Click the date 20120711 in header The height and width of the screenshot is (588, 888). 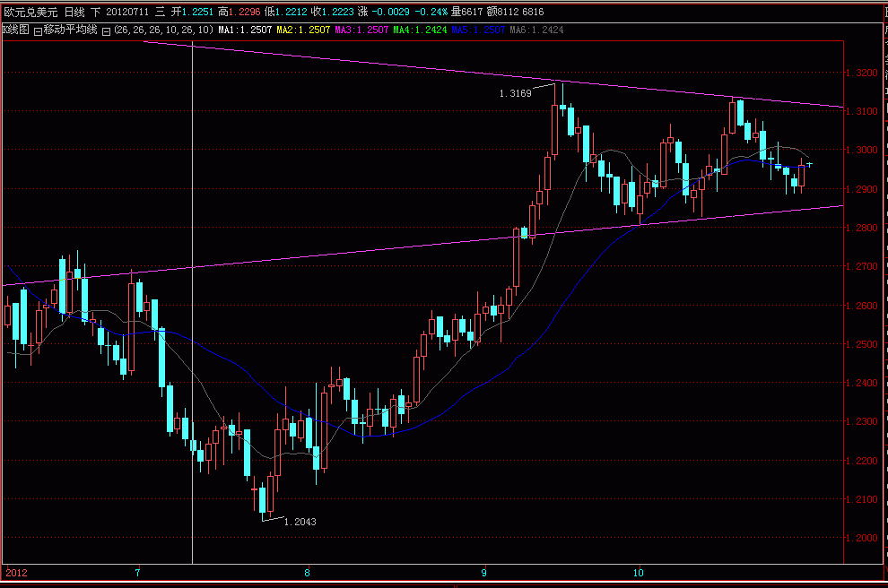127,12
